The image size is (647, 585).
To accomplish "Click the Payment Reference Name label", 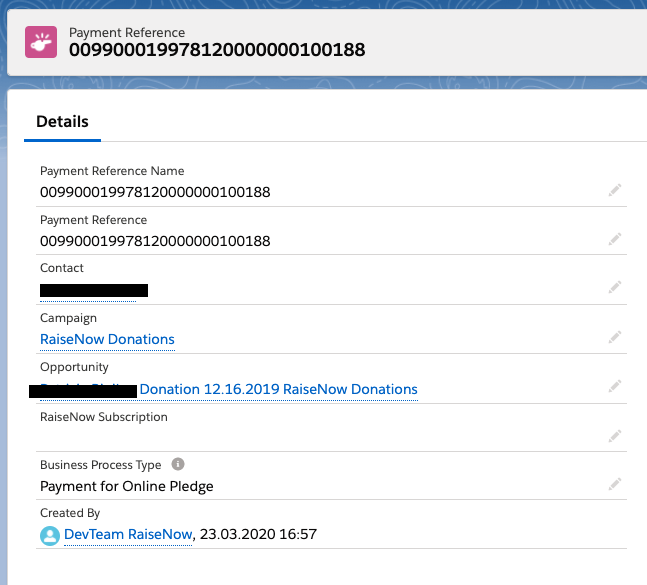I will click(x=112, y=171).
